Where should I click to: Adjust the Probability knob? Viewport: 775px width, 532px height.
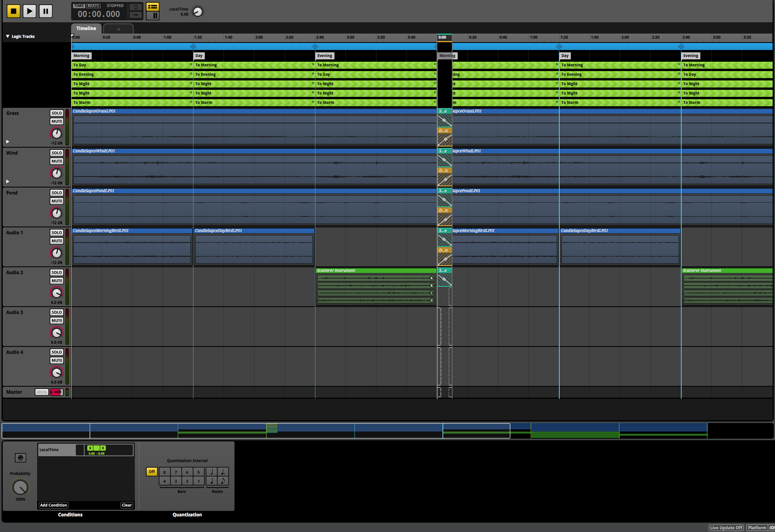pyautogui.click(x=20, y=487)
